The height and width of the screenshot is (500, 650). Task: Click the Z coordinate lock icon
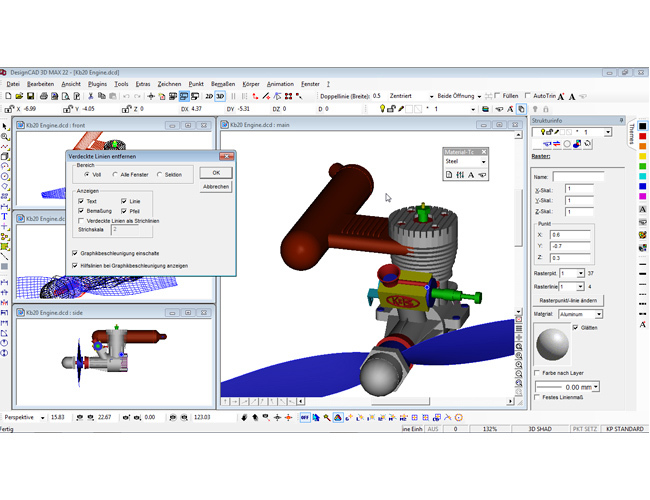pos(126,109)
